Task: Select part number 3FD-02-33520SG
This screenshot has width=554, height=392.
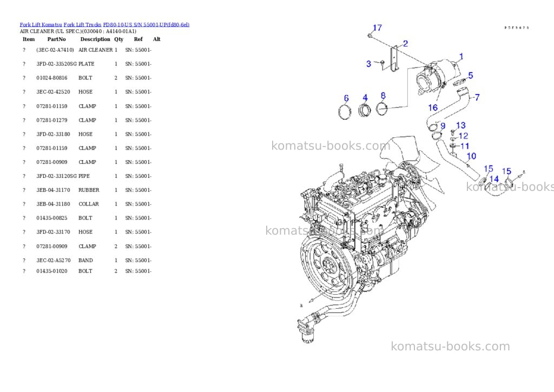Action: (x=56, y=64)
